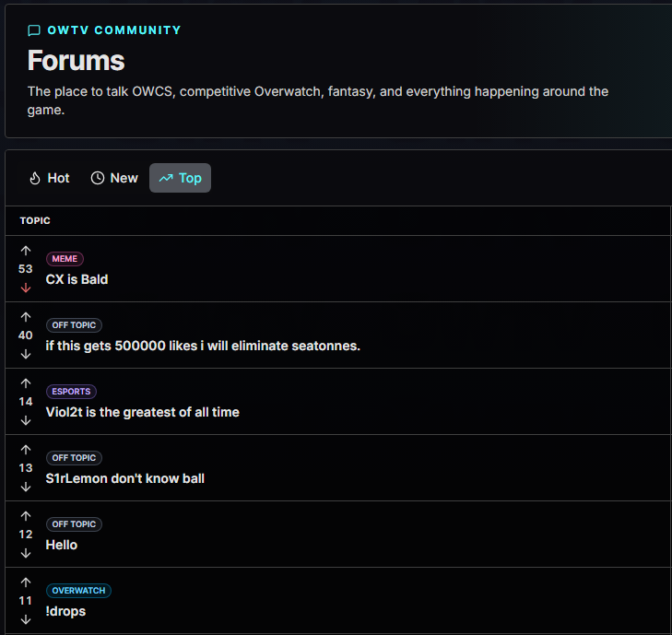Click OFF TOPIC tag on the Hello post
Screen dimensions: 672x635
tap(74, 524)
